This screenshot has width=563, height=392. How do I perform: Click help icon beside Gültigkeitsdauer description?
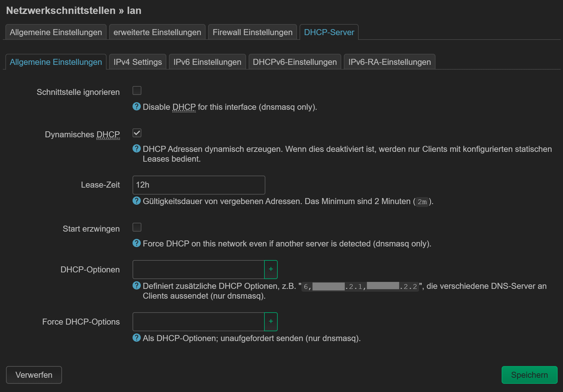click(136, 201)
